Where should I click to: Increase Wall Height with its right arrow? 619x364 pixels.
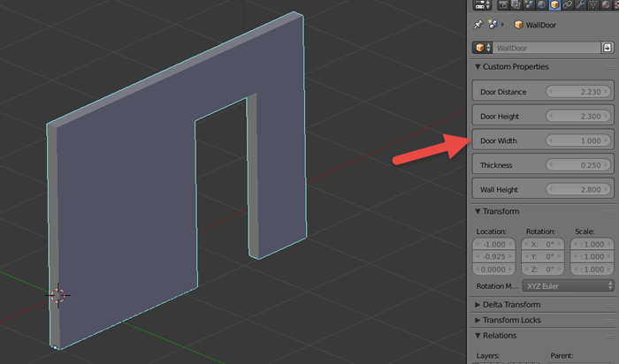[606, 189]
